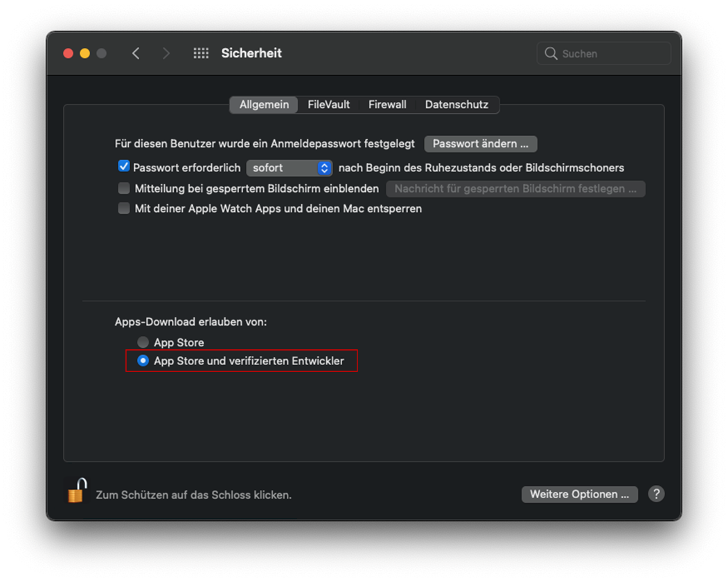Open Weitere Optionen settings
The width and height of the screenshot is (728, 582).
coord(579,494)
